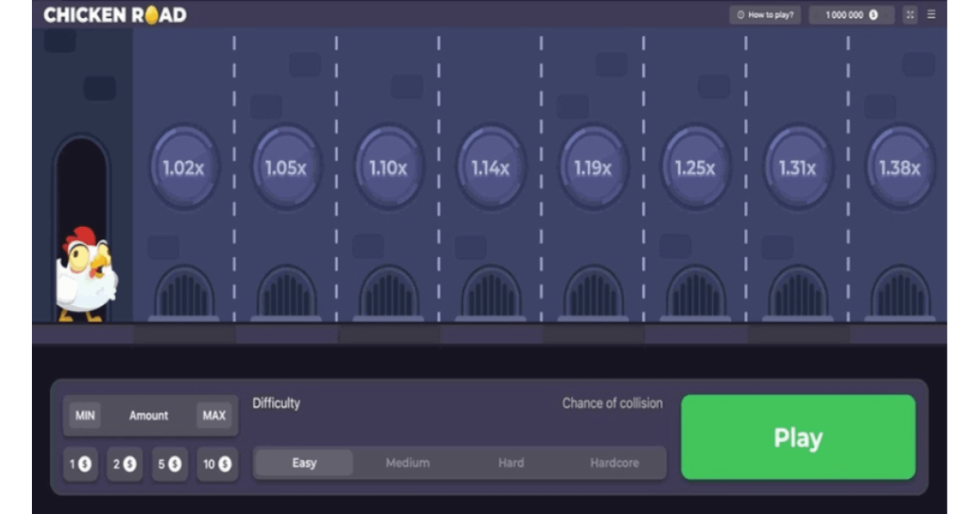Click the fullscreen icon in top bar
The width and height of the screenshot is (980, 514).
tap(911, 15)
